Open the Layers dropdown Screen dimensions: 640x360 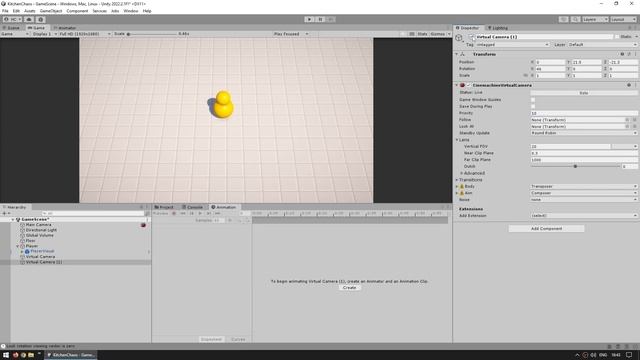click(x=595, y=19)
